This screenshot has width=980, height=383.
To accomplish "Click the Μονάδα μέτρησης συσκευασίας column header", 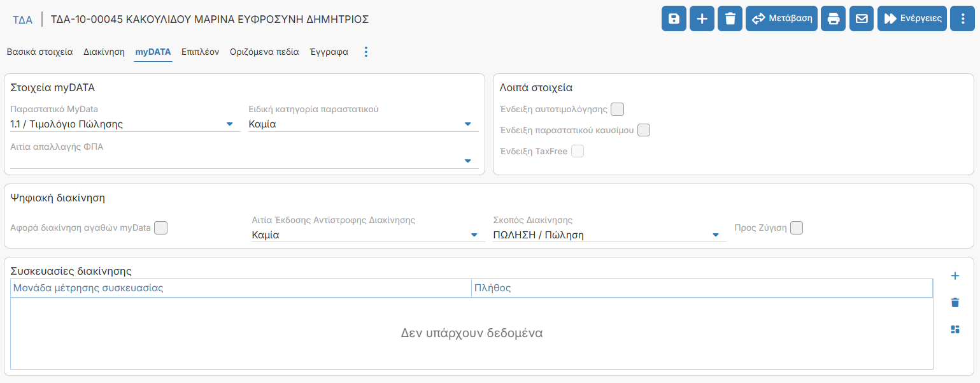I will click(x=241, y=288).
